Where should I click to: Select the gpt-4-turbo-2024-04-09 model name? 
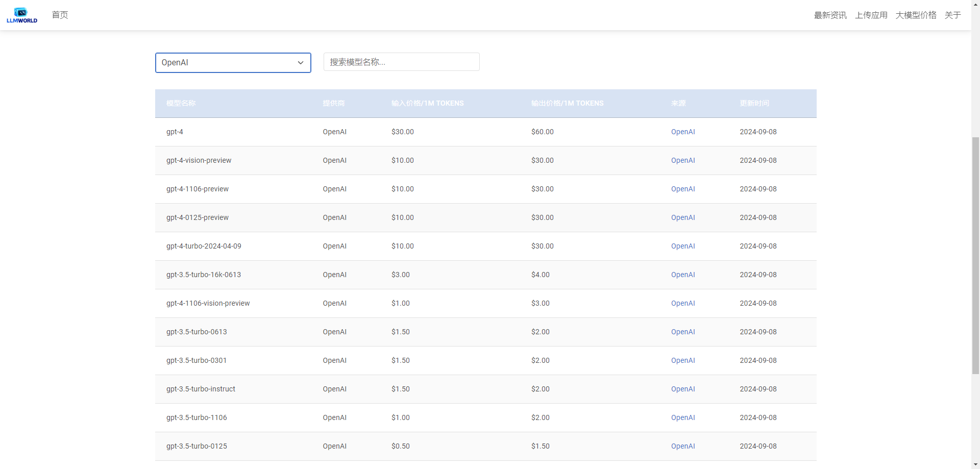(204, 246)
